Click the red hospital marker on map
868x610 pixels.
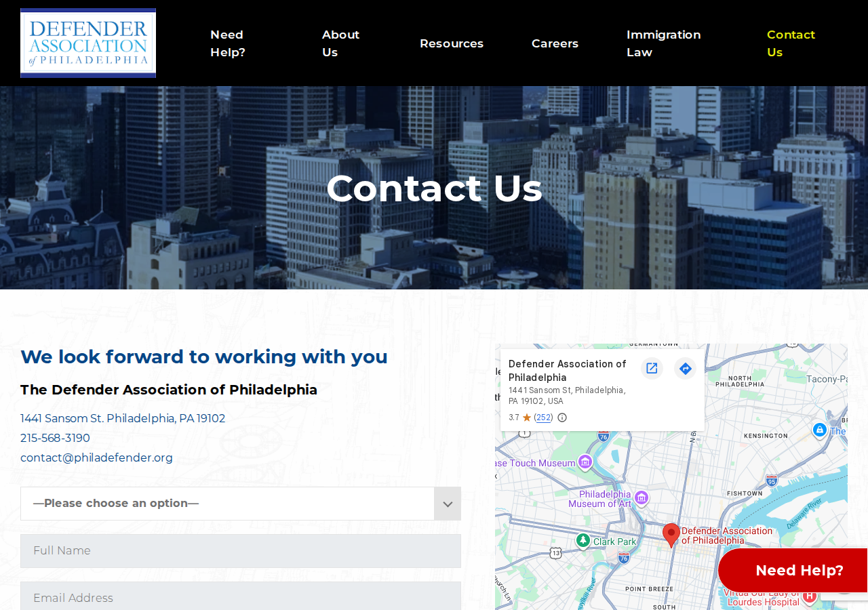click(810, 596)
